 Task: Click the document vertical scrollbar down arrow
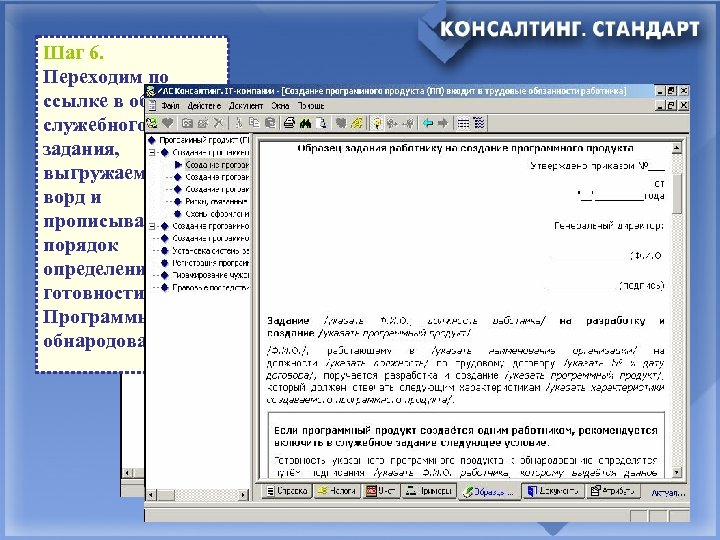point(676,472)
